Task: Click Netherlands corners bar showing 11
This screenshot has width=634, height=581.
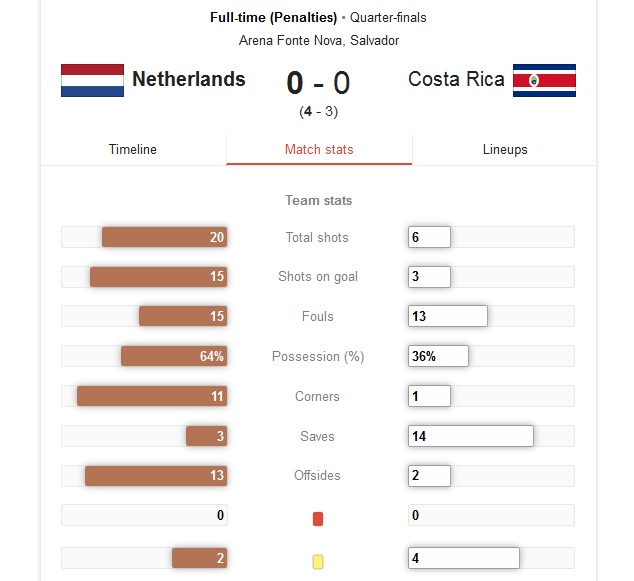Action: 152,396
